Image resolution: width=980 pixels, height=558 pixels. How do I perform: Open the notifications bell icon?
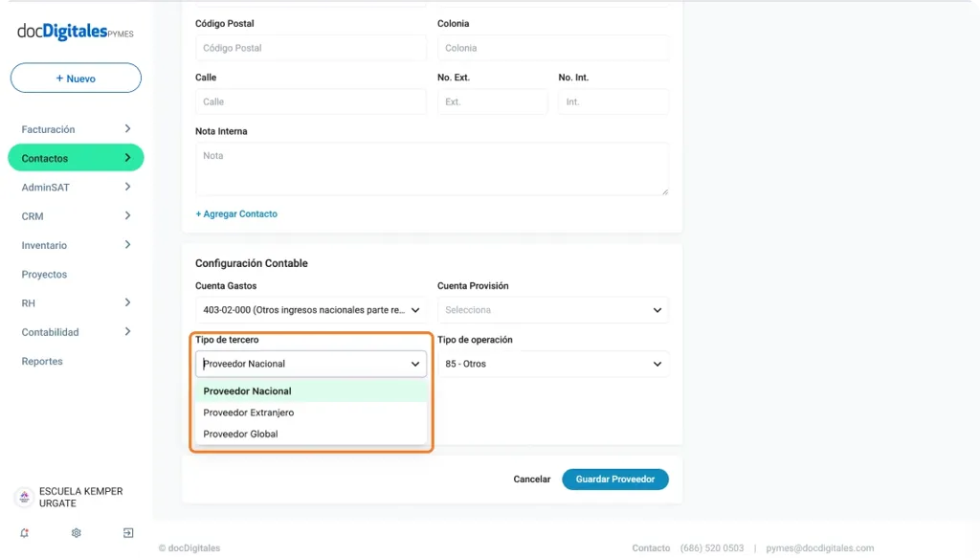24,533
